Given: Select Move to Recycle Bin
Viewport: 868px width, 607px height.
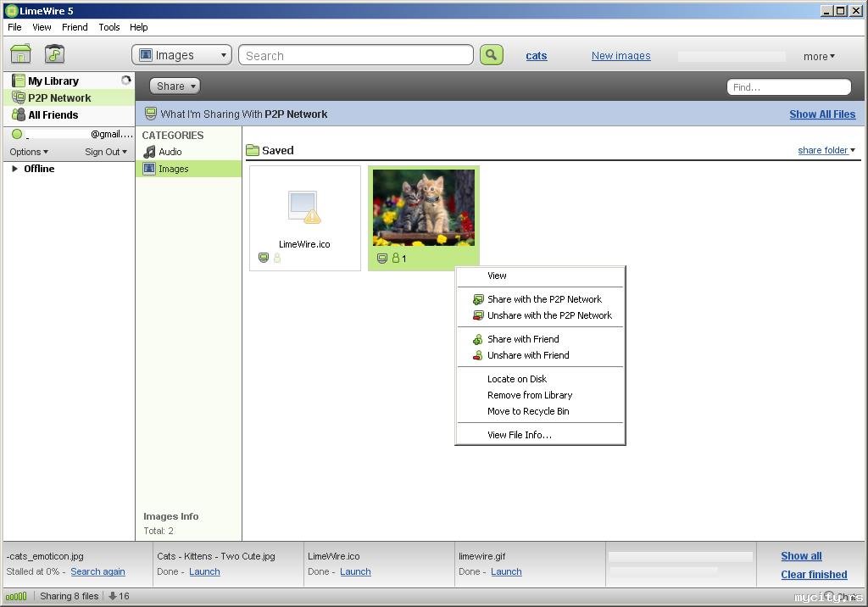Looking at the screenshot, I should pos(540,411).
